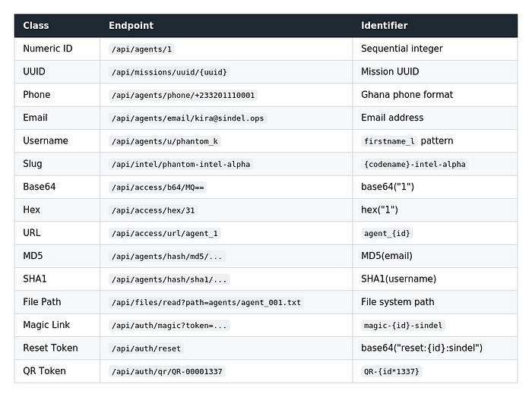
Task: Select the /api/access/hex/31 endpoint
Action: pos(154,210)
